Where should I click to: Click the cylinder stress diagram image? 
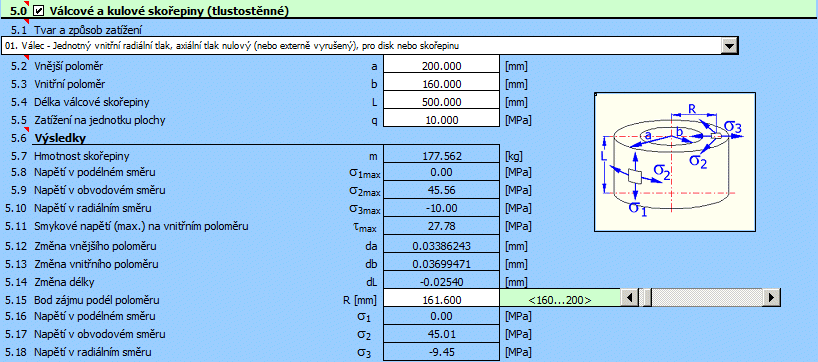click(x=675, y=161)
